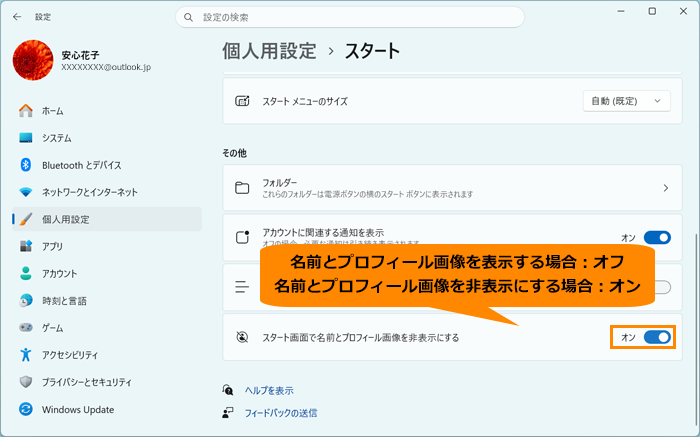This screenshot has width=700, height=437.
Task: Focus the 設定の検索 search field
Action: click(x=350, y=17)
